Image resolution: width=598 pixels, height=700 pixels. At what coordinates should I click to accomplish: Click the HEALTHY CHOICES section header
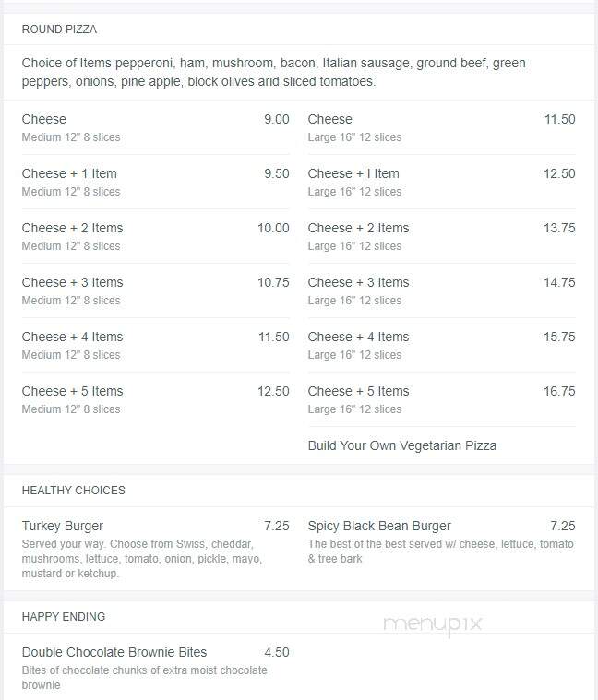pos(73,490)
